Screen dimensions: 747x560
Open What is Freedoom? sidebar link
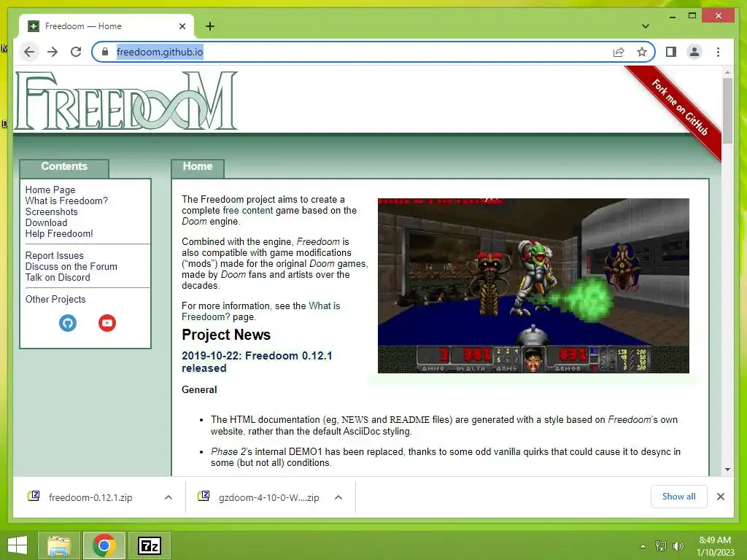click(x=66, y=201)
